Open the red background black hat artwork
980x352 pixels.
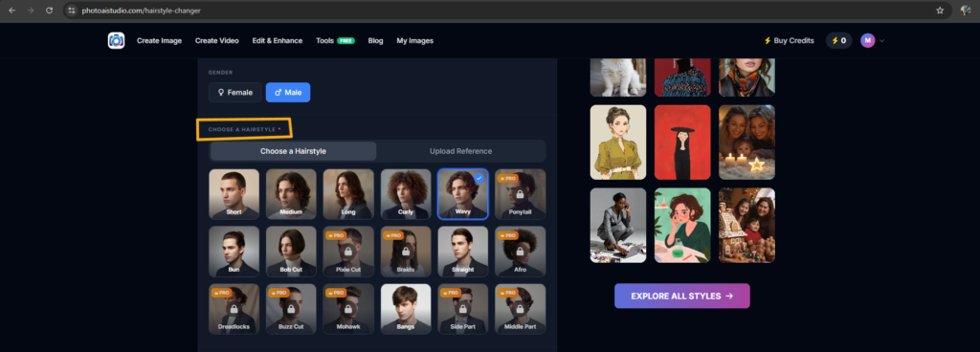coord(682,143)
